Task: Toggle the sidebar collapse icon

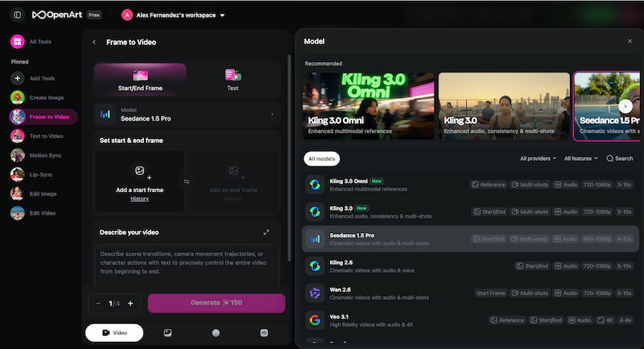Action: 17,14
